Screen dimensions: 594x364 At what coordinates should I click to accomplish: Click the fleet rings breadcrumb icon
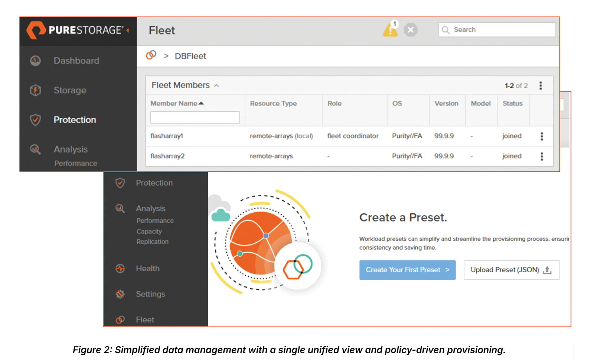[x=151, y=55]
